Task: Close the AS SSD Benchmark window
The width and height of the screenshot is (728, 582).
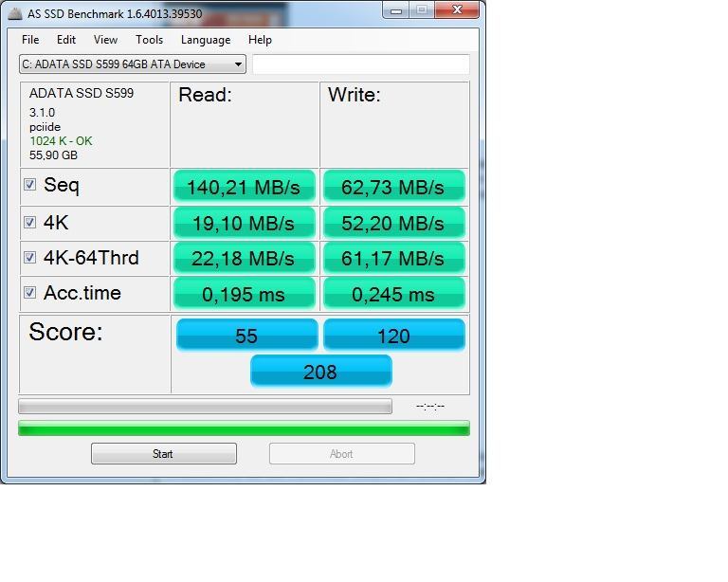Action: pos(457,10)
